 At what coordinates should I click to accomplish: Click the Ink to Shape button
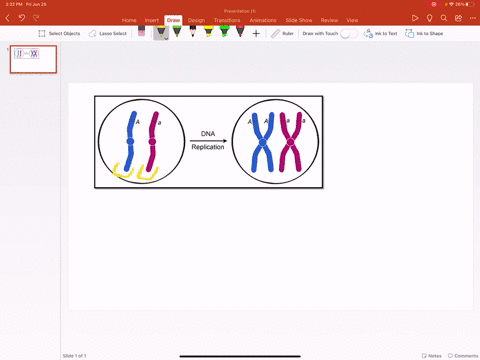424,33
